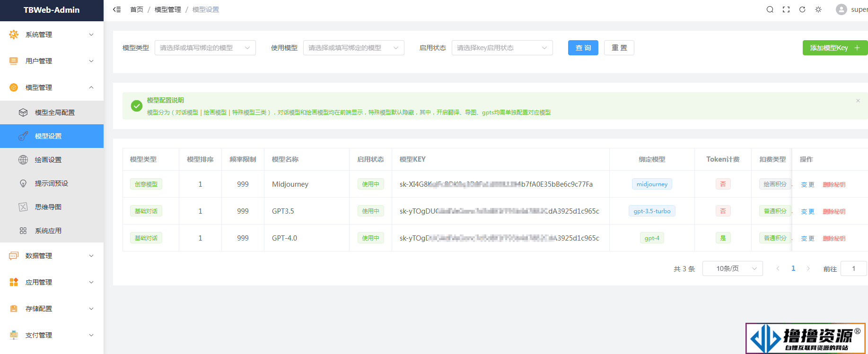Expand the 系统管理 menu chevron

[x=91, y=35]
